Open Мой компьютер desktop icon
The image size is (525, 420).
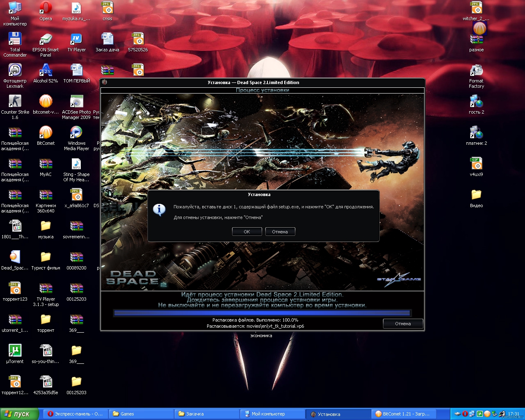[x=15, y=14]
